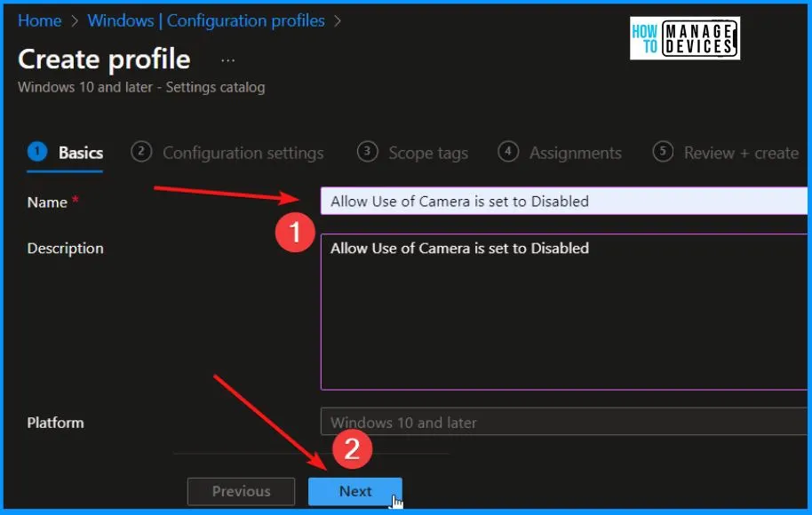The image size is (812, 515).
Task: Click step 5 circle icon
Action: 663,152
